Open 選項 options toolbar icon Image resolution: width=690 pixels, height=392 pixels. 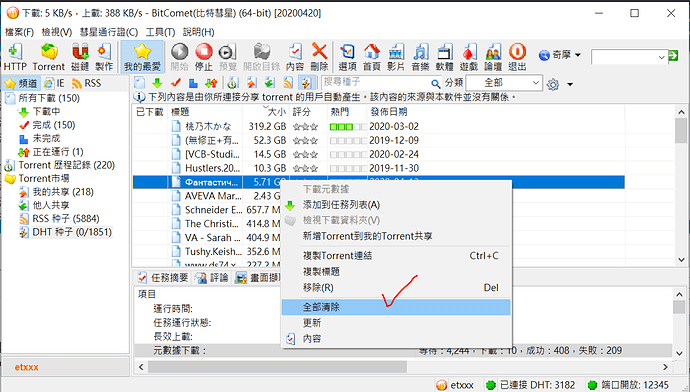tap(347, 57)
